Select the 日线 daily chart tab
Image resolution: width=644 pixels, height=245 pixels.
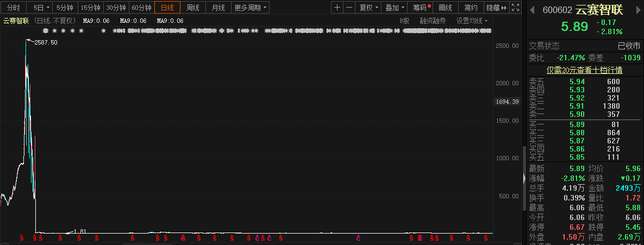(x=167, y=8)
